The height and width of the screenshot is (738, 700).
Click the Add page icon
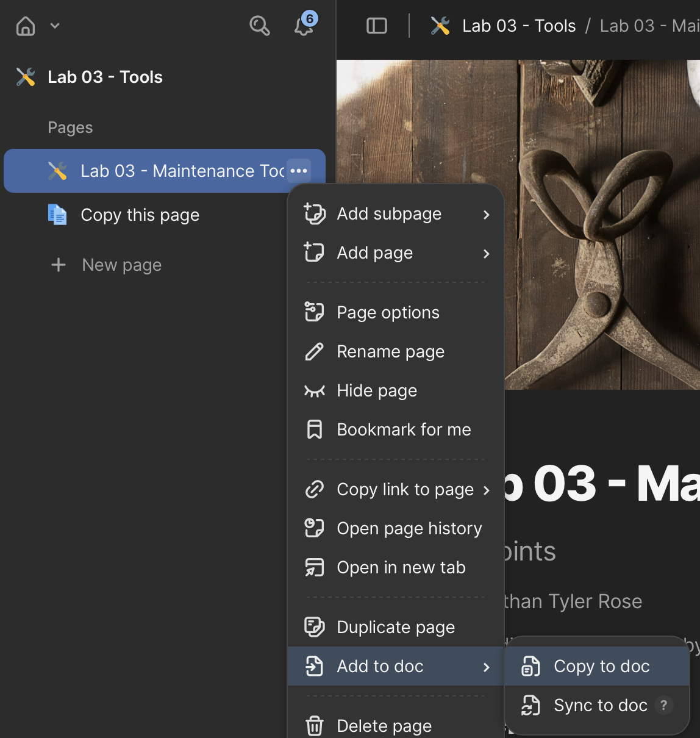pyautogui.click(x=314, y=252)
